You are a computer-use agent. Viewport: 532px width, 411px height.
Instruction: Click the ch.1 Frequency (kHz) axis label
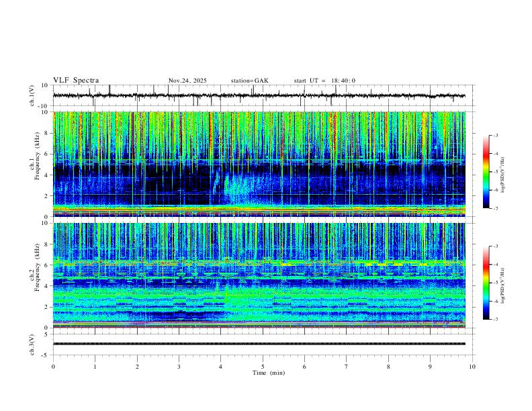click(x=34, y=157)
